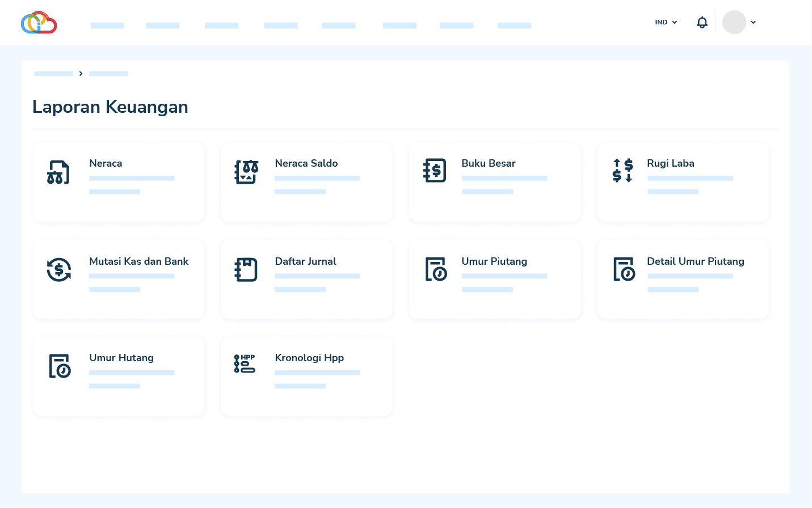Select the first top navigation menu item
The height and width of the screenshot is (508, 812).
(107, 26)
